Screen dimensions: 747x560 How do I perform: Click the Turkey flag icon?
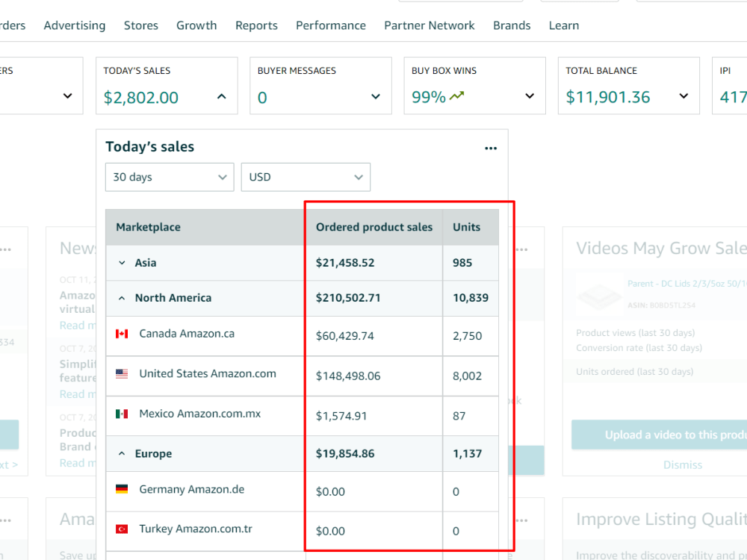(122, 529)
